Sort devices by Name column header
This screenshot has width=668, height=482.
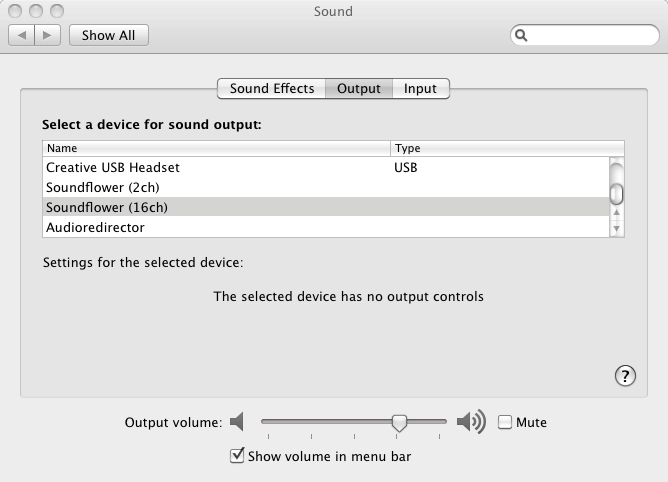[215, 148]
